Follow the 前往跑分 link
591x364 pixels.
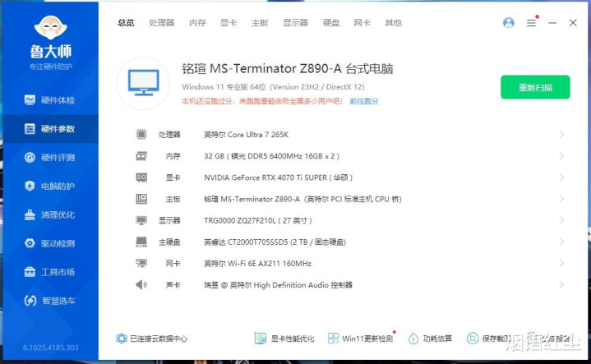coord(363,101)
